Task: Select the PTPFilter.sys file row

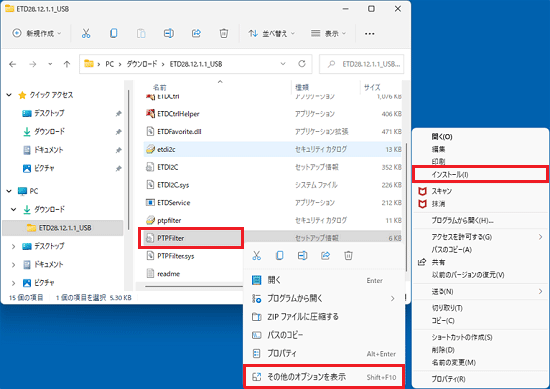Action: [175, 256]
